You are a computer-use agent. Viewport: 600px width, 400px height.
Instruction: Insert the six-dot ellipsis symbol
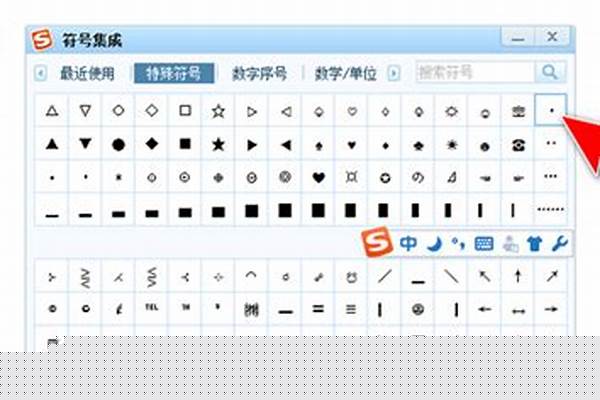[551, 209]
